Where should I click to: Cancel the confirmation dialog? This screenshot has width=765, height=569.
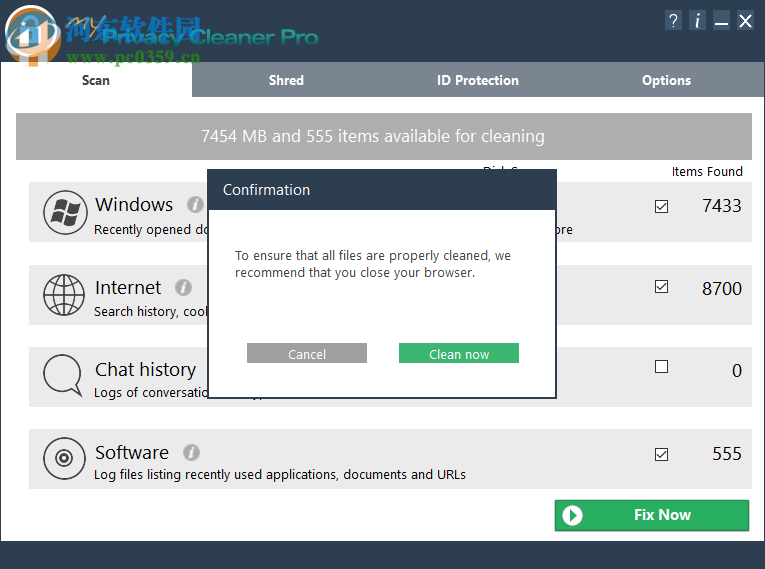[307, 353]
